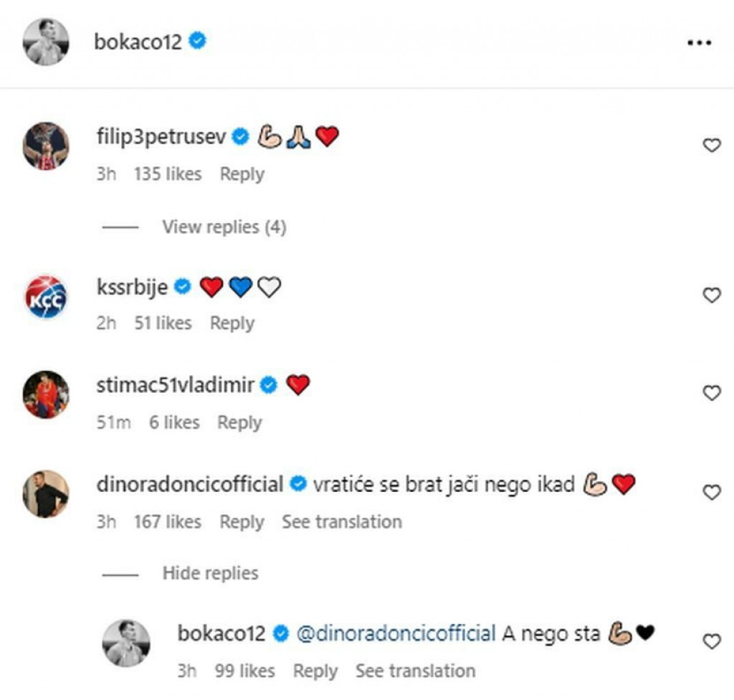Open bokaco12's avatar beside the reply
Viewport: 734px width, 700px height.
tap(126, 643)
